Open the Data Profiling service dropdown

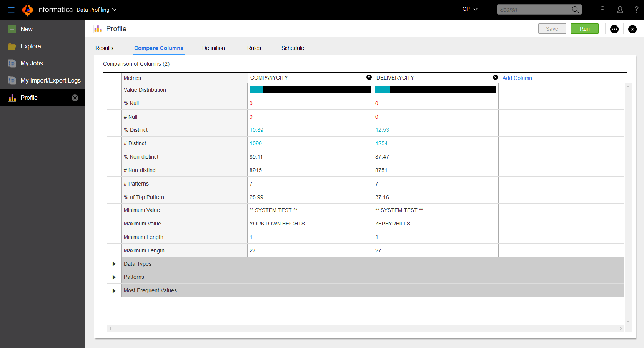coord(97,10)
